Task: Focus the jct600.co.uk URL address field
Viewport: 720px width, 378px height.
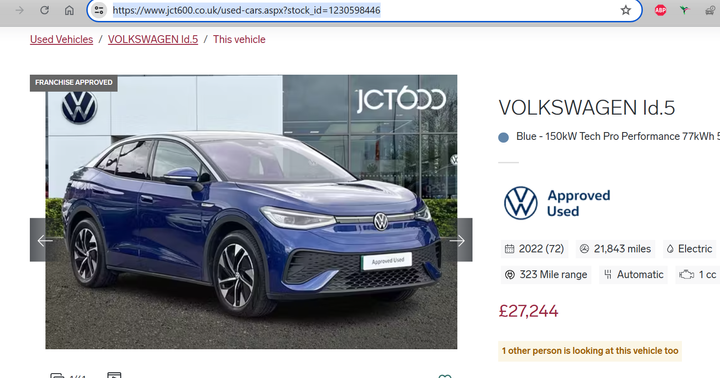Action: (363, 10)
